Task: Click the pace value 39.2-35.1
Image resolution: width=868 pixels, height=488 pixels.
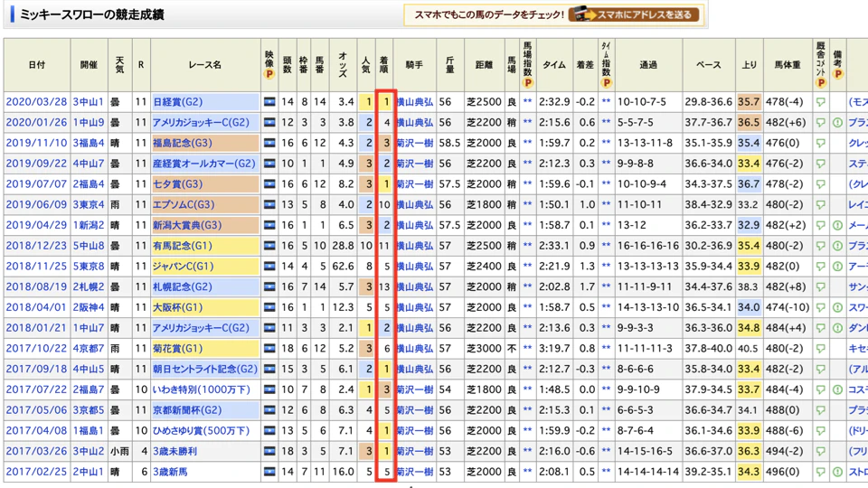Action: coord(708,472)
